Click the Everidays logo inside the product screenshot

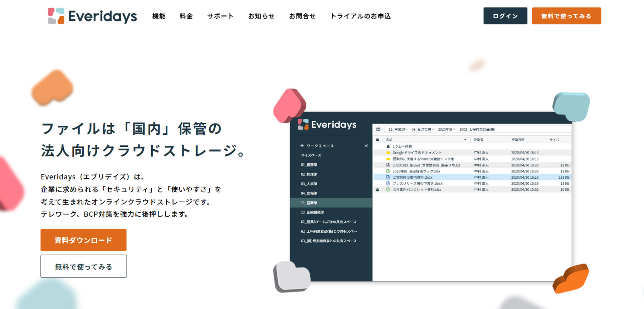[327, 124]
